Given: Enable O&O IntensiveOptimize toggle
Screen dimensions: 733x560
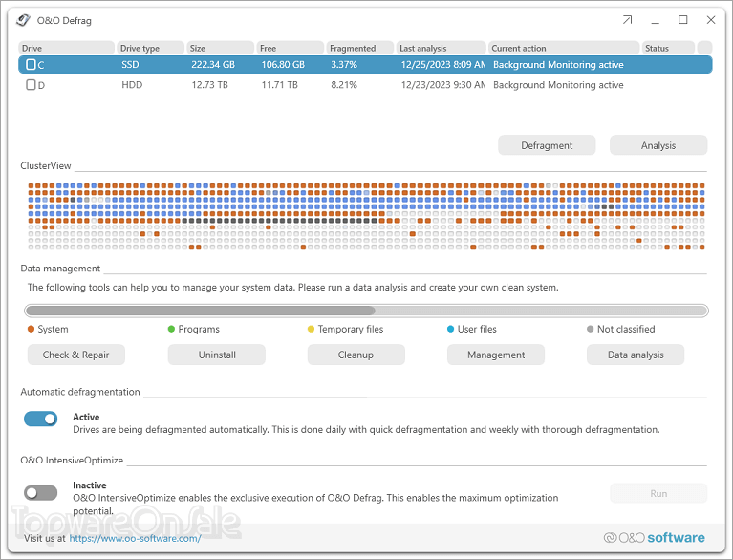Looking at the screenshot, I should point(41,493).
